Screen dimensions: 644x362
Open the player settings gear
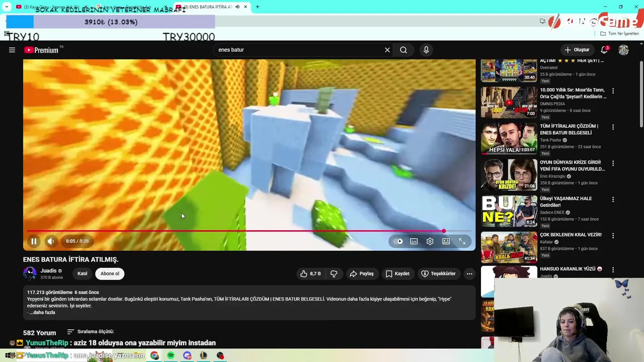pyautogui.click(x=430, y=241)
